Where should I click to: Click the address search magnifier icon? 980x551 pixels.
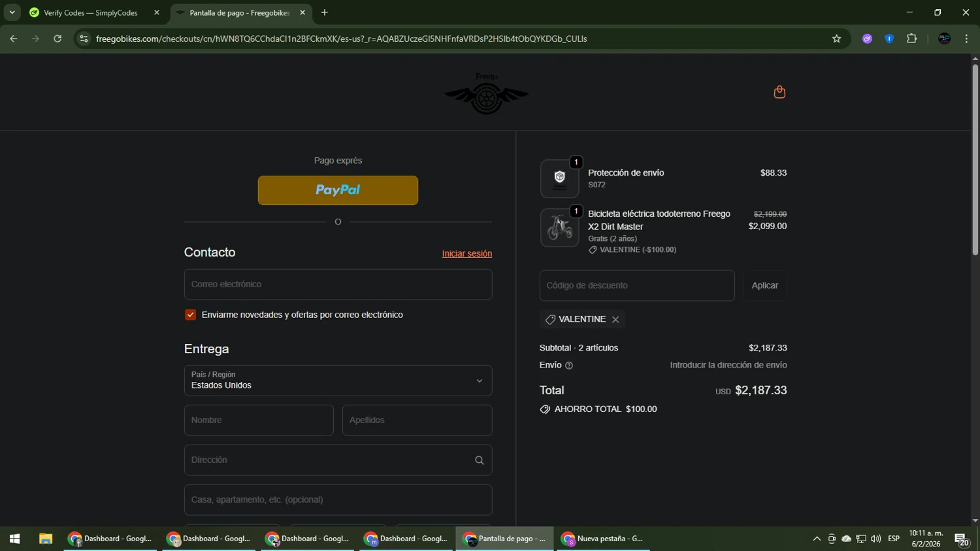coord(479,460)
